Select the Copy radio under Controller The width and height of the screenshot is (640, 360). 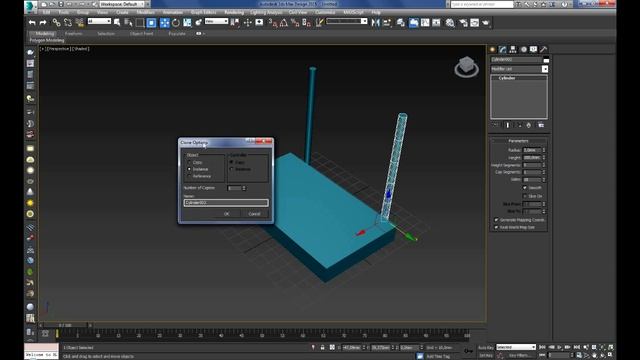coord(231,162)
